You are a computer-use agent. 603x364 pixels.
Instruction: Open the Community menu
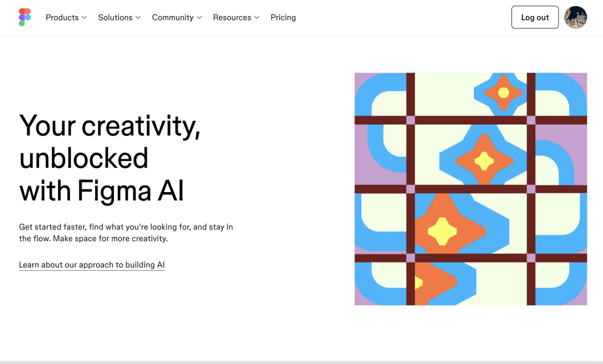pyautogui.click(x=177, y=17)
